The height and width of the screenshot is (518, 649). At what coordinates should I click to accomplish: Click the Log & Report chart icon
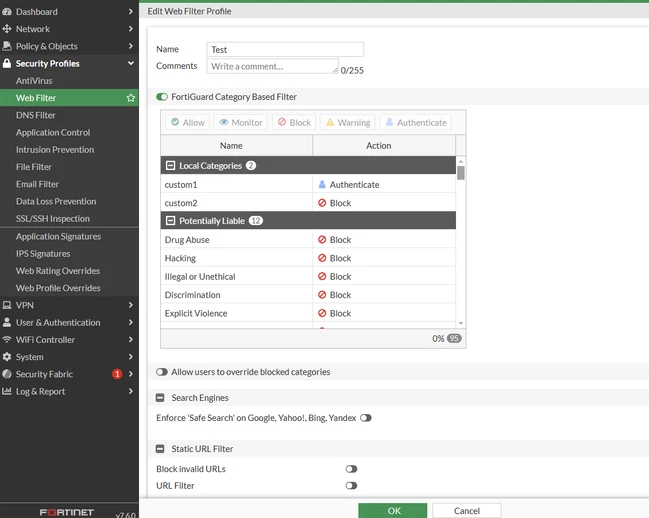tap(7, 391)
